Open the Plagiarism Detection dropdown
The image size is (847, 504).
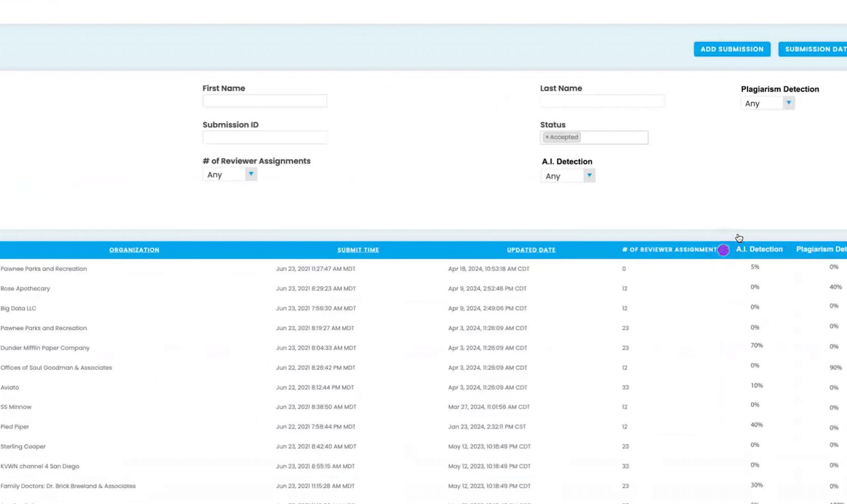pyautogui.click(x=767, y=103)
